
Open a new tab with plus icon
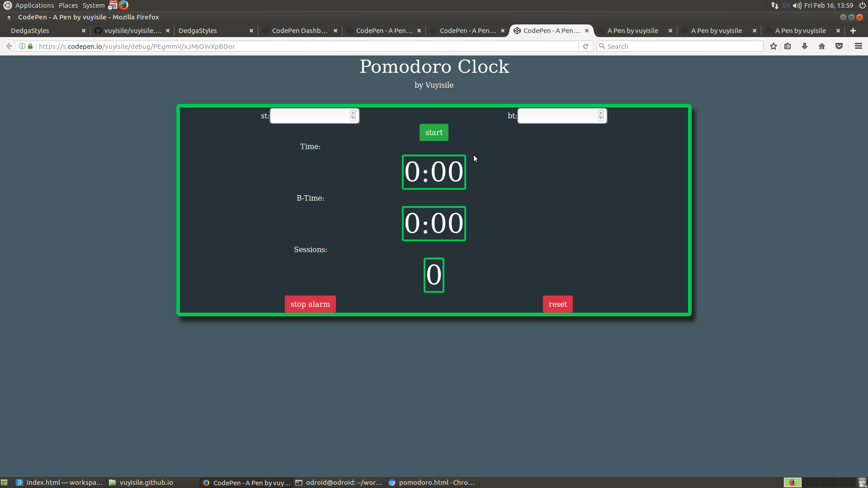[x=853, y=31]
